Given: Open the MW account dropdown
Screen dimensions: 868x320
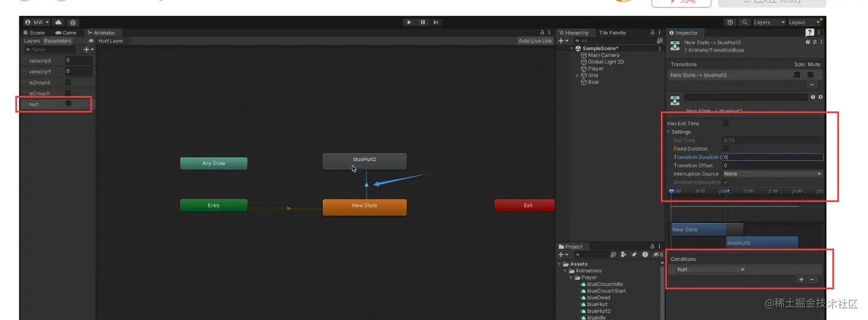Looking at the screenshot, I should tap(37, 22).
